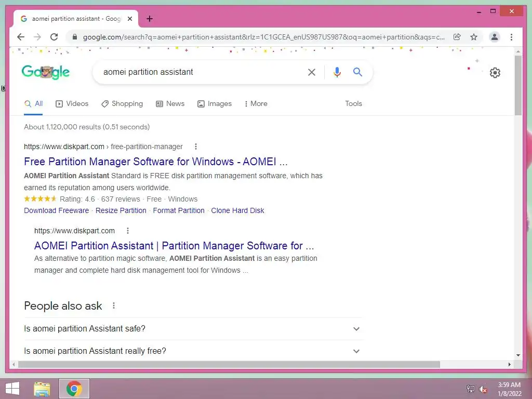The height and width of the screenshot is (399, 532).
Task: Follow the Format Partition sitelink
Action: (179, 211)
